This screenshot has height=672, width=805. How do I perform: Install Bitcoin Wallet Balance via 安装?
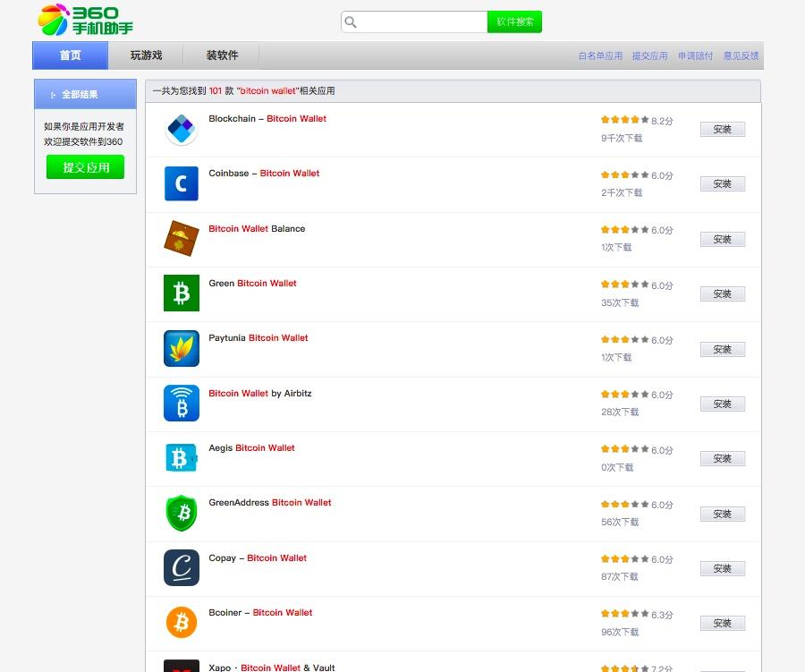723,239
